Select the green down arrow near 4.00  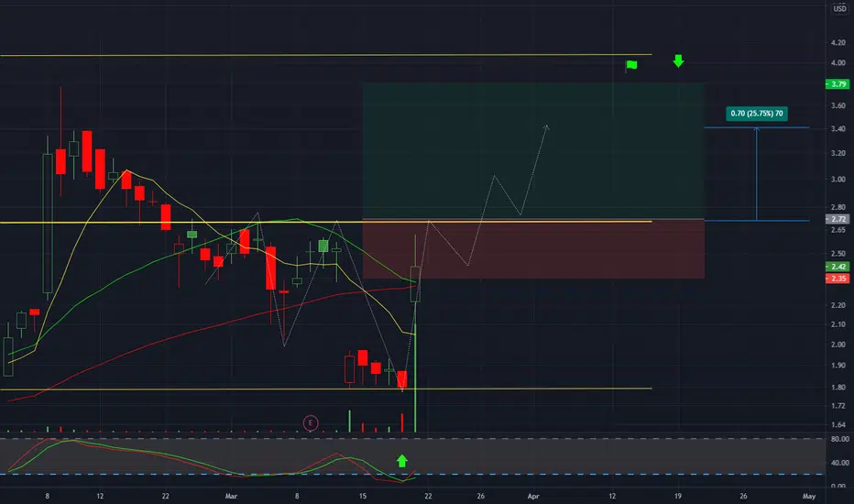pyautogui.click(x=678, y=61)
